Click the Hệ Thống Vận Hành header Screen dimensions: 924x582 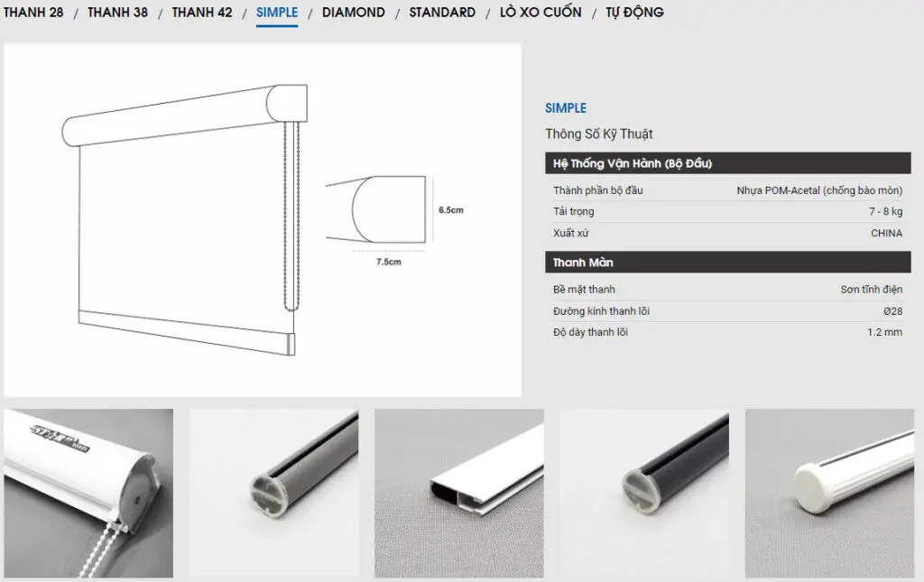point(728,163)
